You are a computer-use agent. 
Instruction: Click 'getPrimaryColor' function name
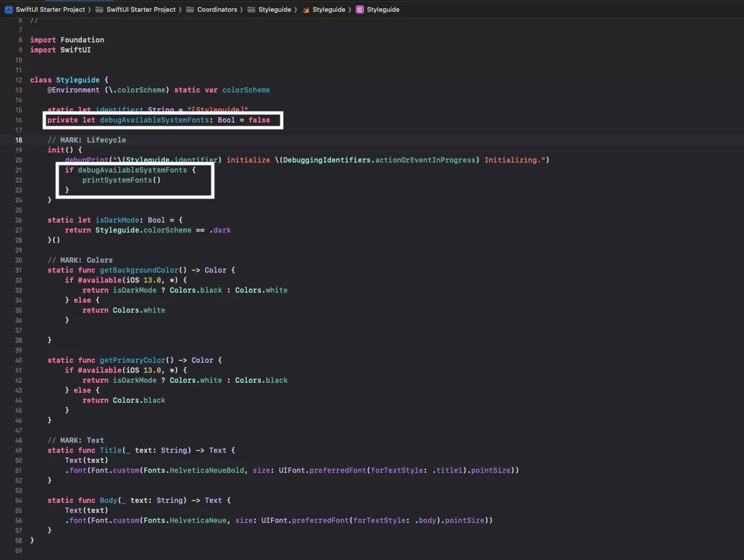[133, 360]
